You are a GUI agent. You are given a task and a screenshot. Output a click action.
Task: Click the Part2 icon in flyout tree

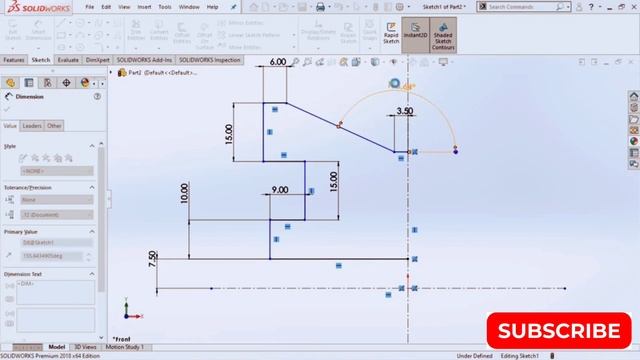(122, 73)
